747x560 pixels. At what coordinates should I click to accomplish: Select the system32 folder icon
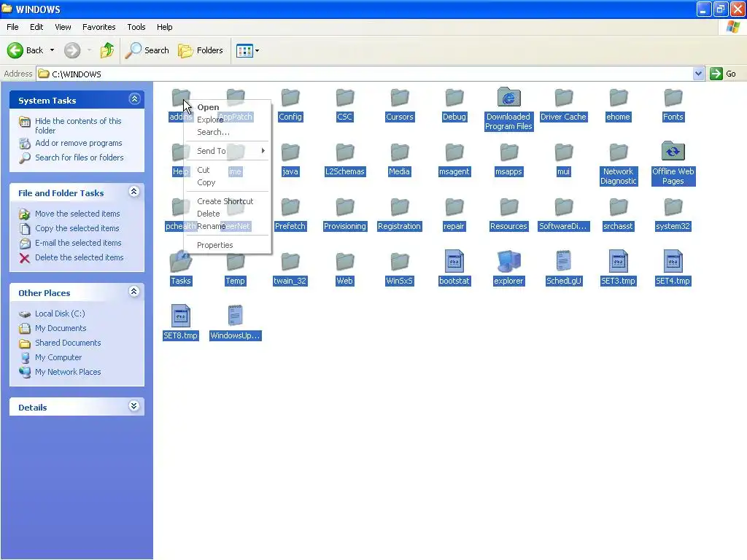pos(673,206)
